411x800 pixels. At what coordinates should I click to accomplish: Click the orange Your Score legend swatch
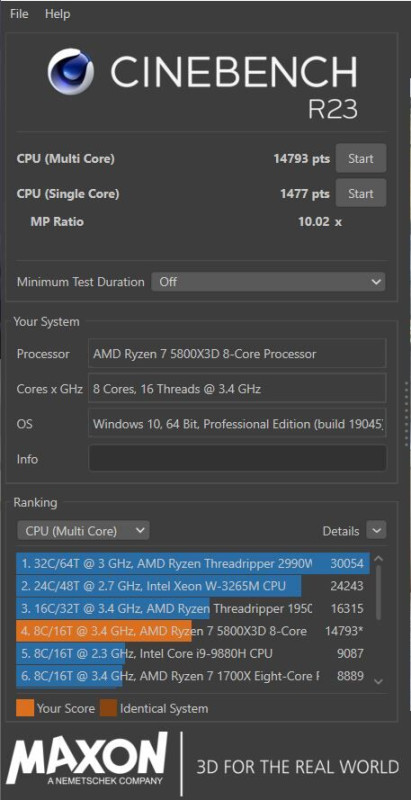click(25, 708)
